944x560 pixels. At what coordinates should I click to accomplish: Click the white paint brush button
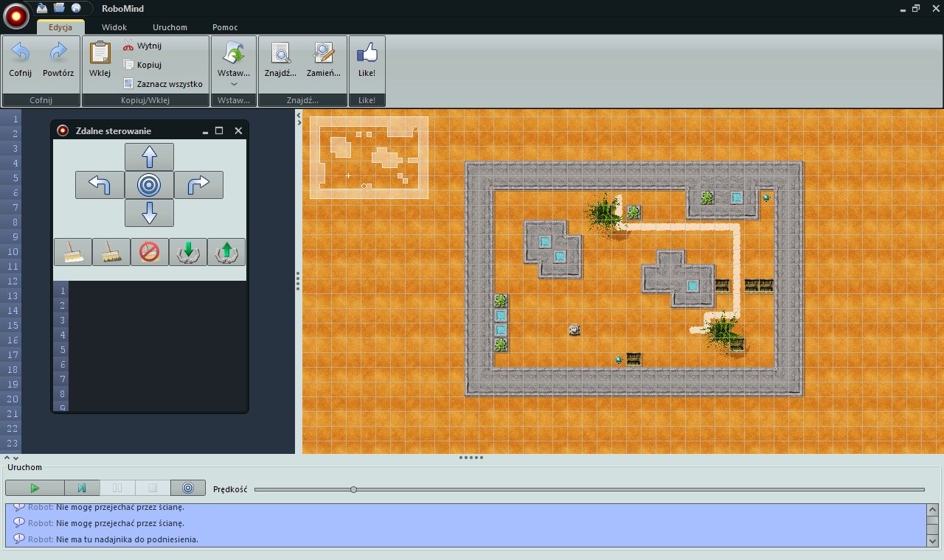[73, 252]
